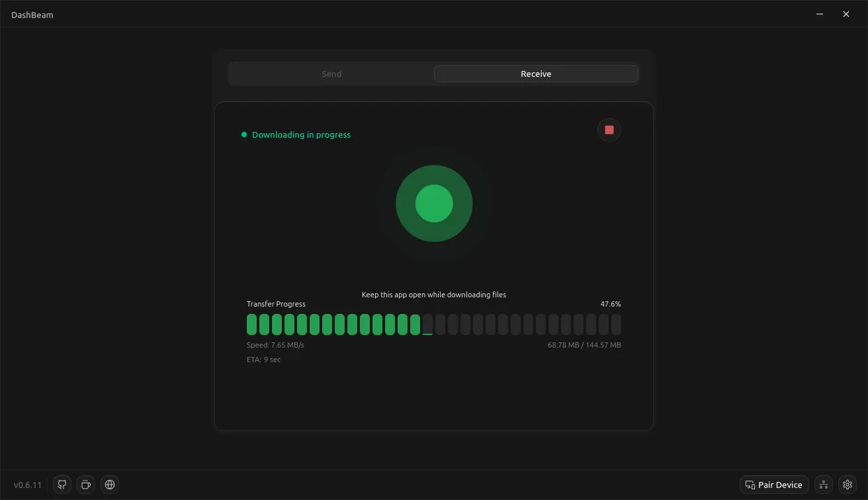This screenshot has width=868, height=500.
Task: Click the 'Downloading in progress' status text
Action: 301,135
